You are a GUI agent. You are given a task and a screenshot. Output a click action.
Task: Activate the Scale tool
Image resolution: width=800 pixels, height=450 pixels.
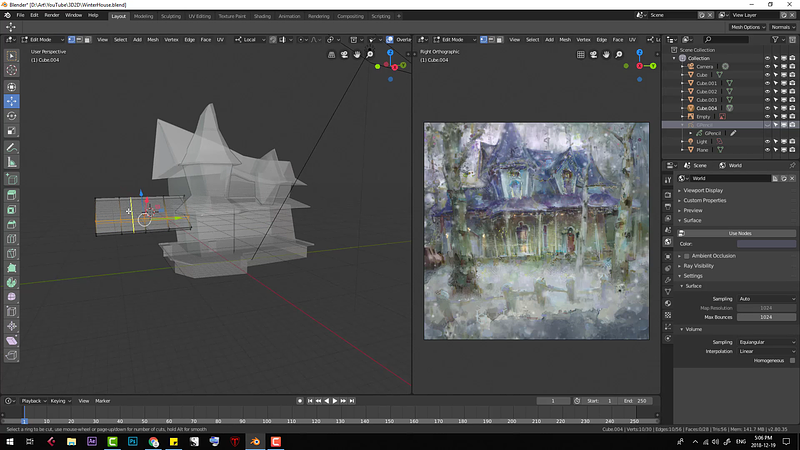coord(11,131)
